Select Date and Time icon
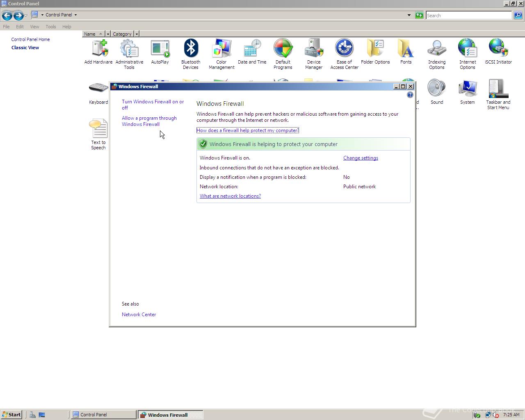525x420 pixels. [x=252, y=52]
